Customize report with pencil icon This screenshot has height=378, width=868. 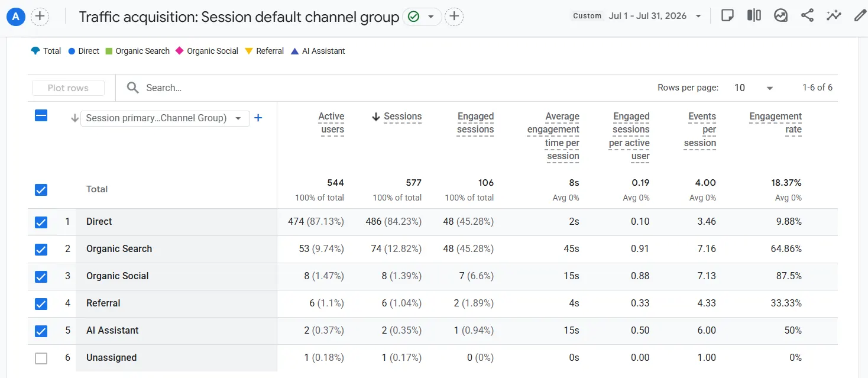860,16
